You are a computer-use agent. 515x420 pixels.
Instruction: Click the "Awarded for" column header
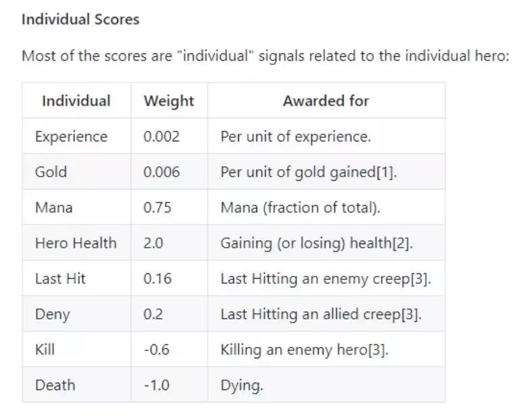(x=326, y=101)
